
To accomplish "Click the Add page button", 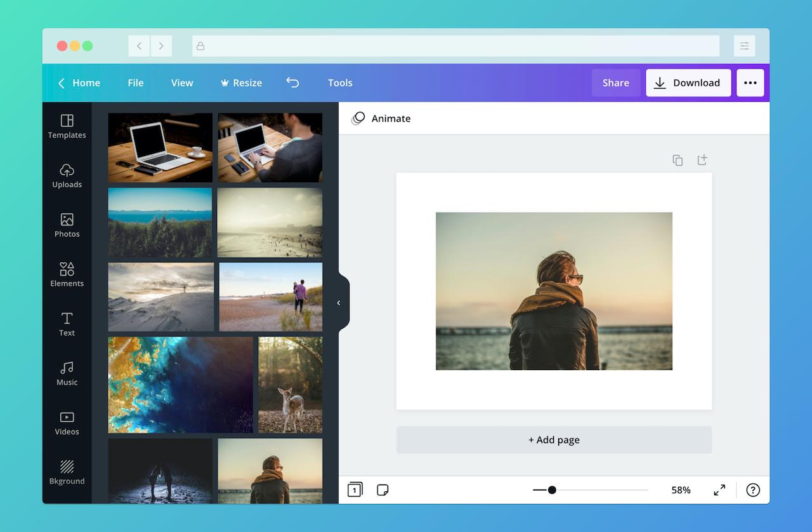I will (554, 439).
